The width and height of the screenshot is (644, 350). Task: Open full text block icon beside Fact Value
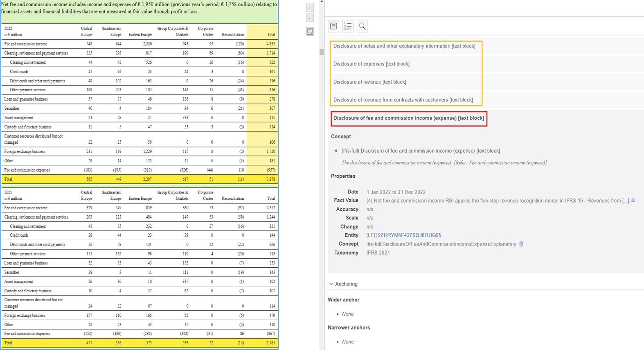[633, 200]
